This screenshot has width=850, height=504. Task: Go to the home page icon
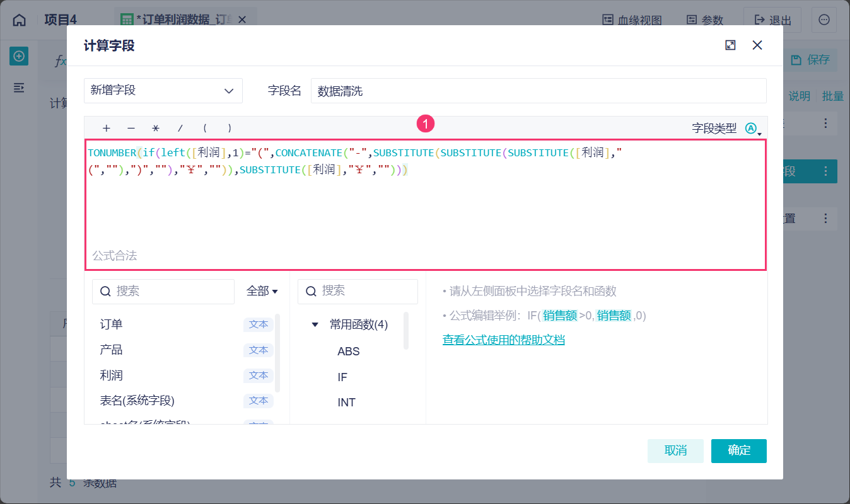(x=20, y=20)
